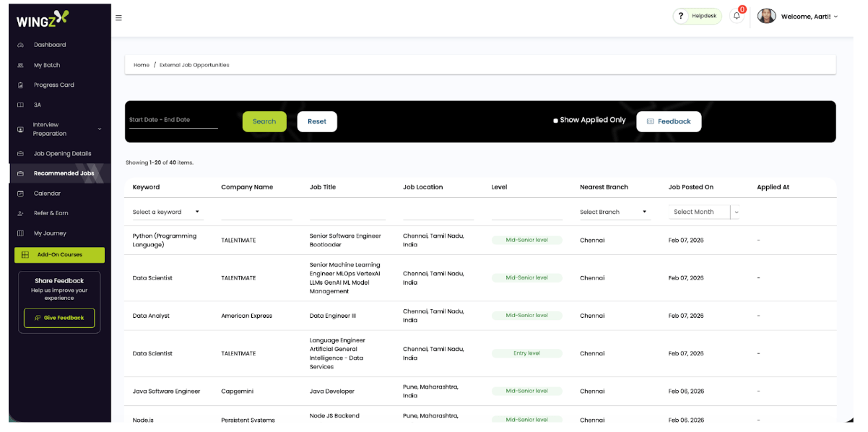Toggle the hamburger menu icon
Screen dimensions: 868x432
[x=118, y=18]
